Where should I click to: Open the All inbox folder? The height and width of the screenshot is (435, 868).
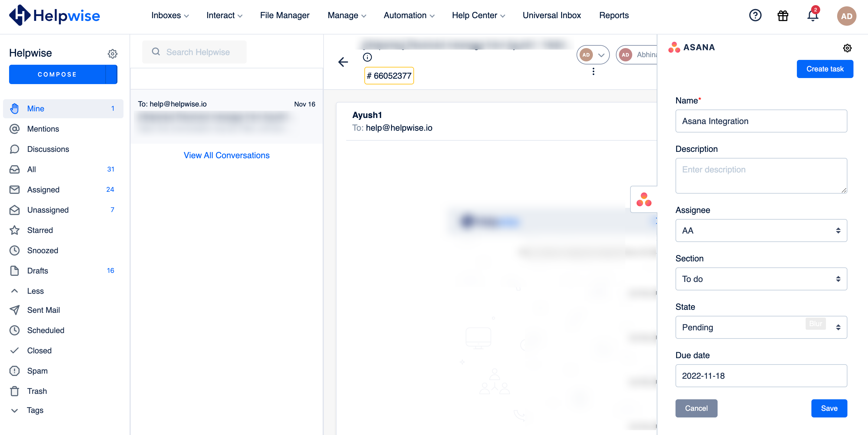coord(63,169)
